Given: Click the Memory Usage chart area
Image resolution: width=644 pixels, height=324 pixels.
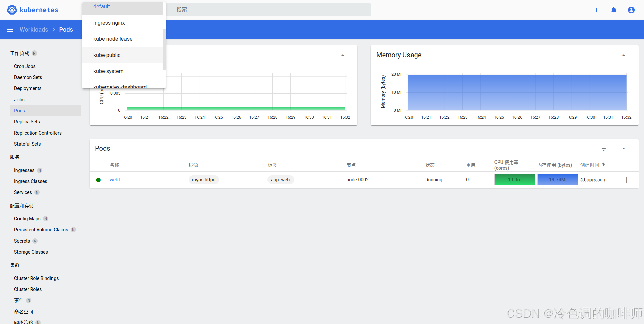Looking at the screenshot, I should pos(517,93).
